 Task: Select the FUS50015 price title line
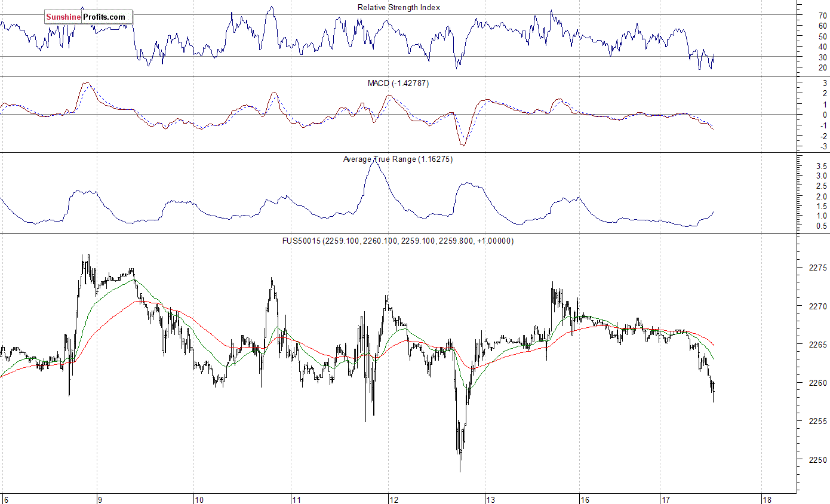[x=398, y=241]
